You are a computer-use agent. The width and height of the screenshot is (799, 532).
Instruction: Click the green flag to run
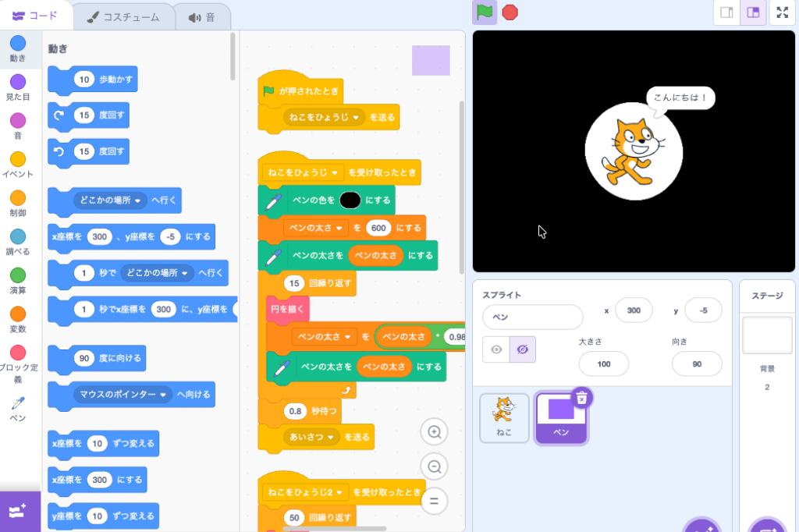[485, 12]
